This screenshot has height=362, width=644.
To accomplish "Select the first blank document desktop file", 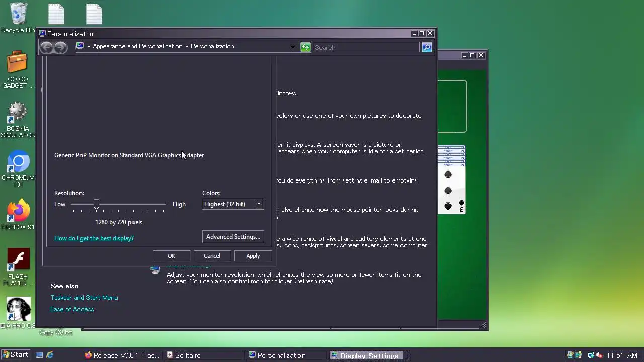I will (x=56, y=14).
